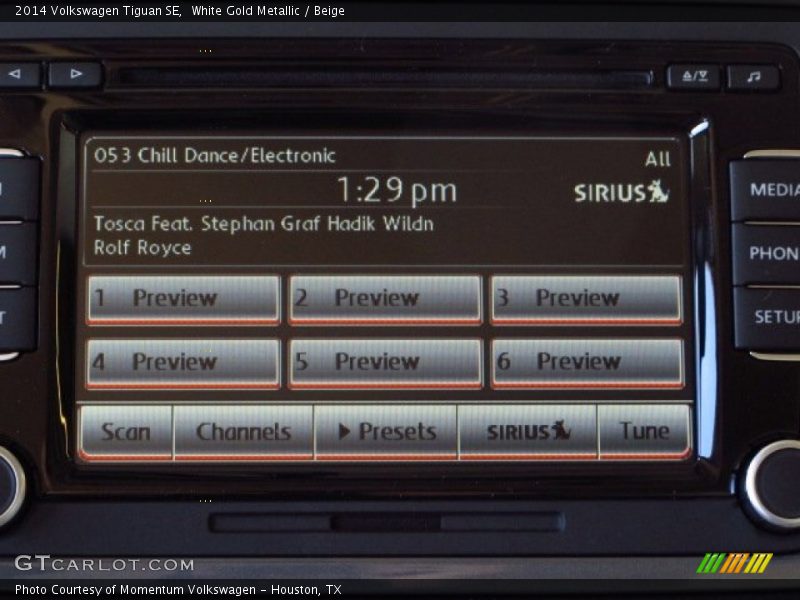Push the right rotary tuning knob
Screen dimensions: 800x600
tap(771, 483)
